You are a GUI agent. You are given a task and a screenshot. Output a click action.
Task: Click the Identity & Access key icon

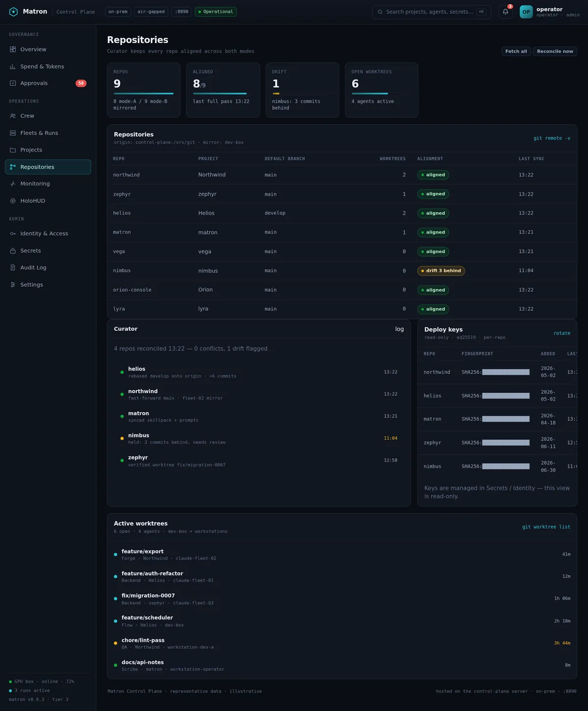coord(13,234)
